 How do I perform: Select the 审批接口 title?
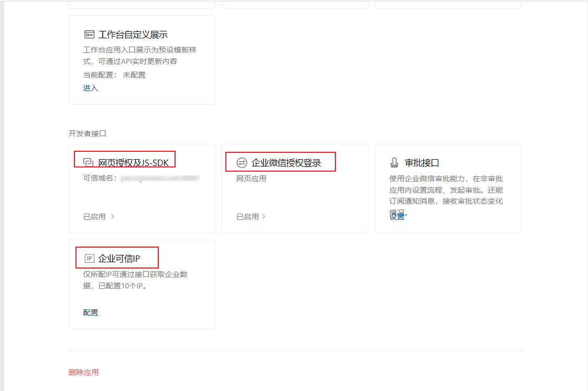click(x=422, y=163)
